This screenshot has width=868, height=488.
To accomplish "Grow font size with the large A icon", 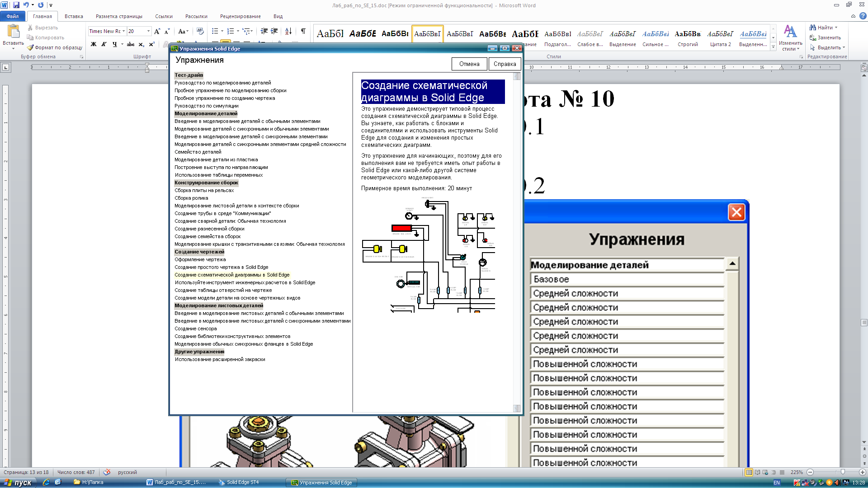I will [x=157, y=31].
